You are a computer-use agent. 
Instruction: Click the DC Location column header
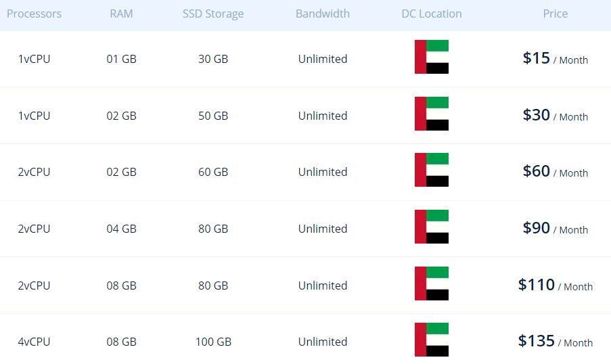coord(432,14)
